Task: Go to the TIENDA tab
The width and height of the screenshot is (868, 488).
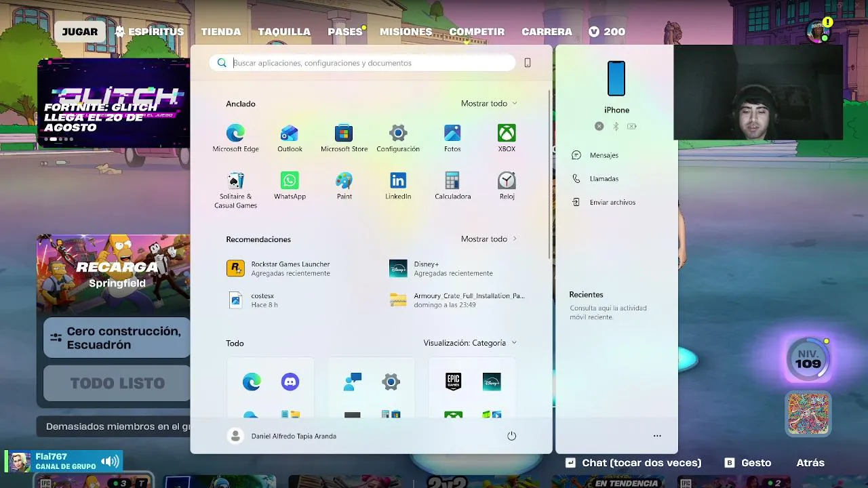Action: click(x=221, y=32)
